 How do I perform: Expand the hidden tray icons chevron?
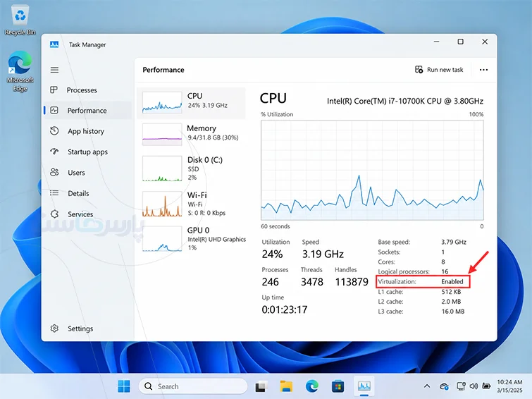tap(427, 386)
